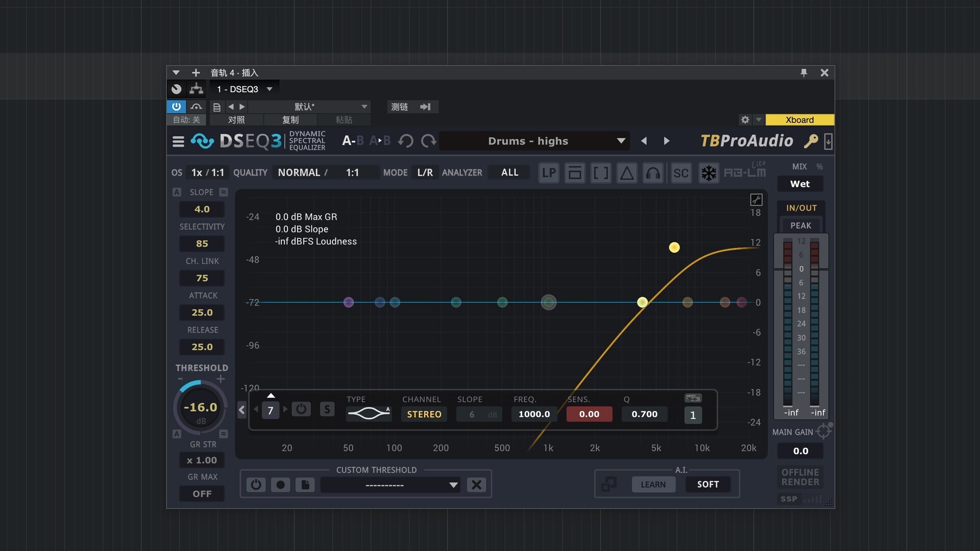
Task: Toggle plugin bypass power button in host header
Action: coord(176,107)
